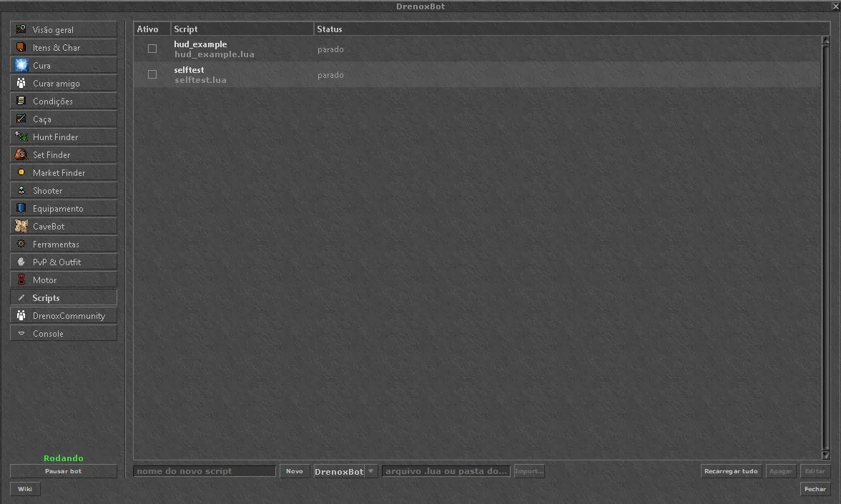Click the Pausar bot button

point(63,471)
